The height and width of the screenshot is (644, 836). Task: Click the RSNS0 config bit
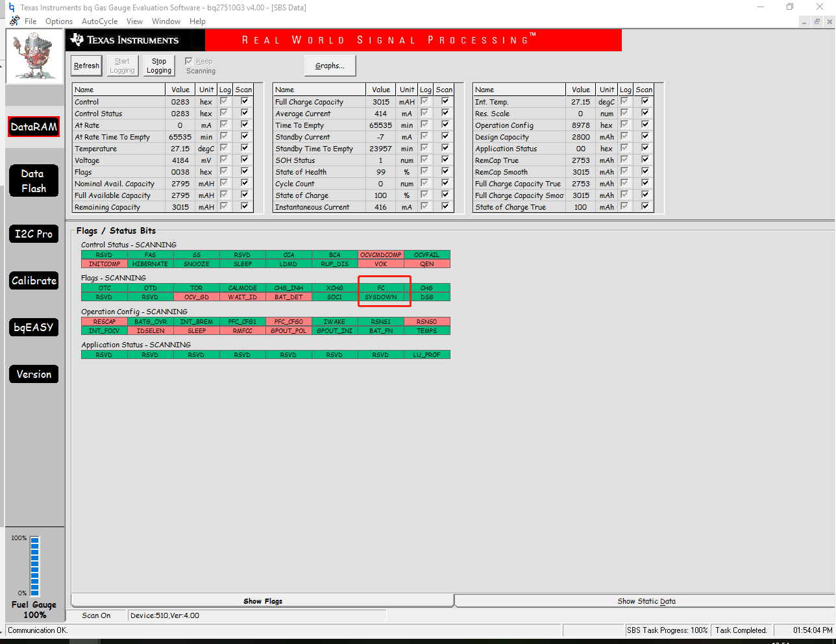point(427,322)
